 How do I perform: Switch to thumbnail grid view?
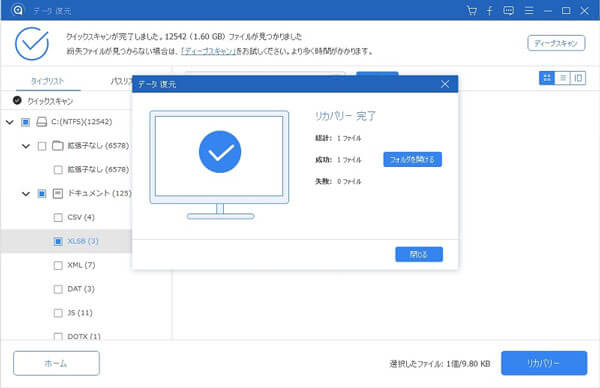(x=547, y=78)
